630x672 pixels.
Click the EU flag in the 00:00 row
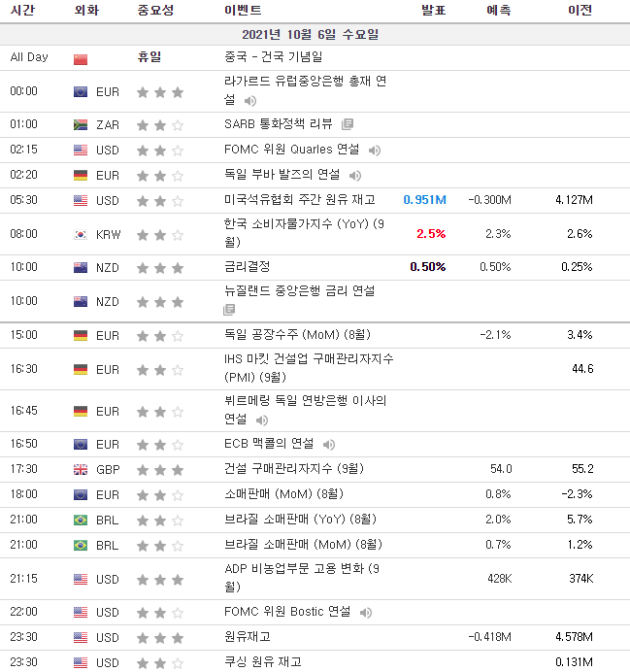coord(81,91)
